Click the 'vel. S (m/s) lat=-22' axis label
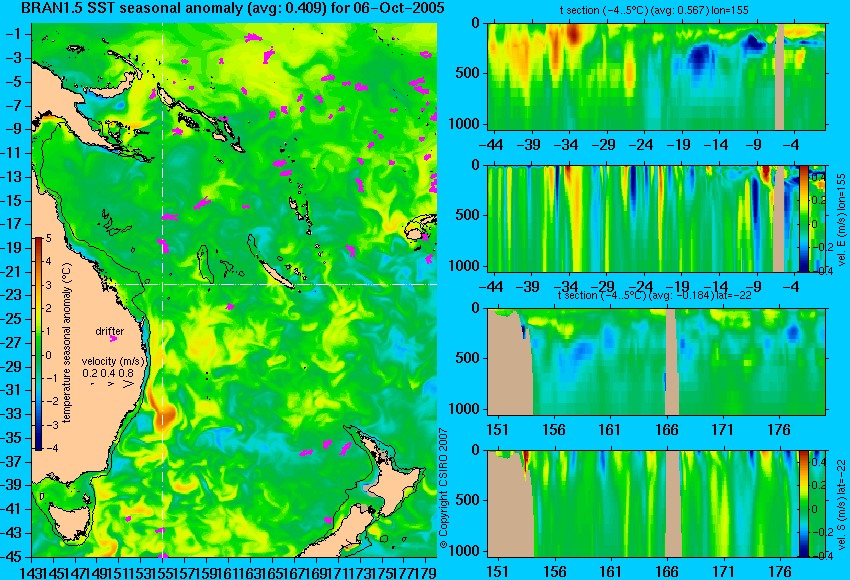 842,504
